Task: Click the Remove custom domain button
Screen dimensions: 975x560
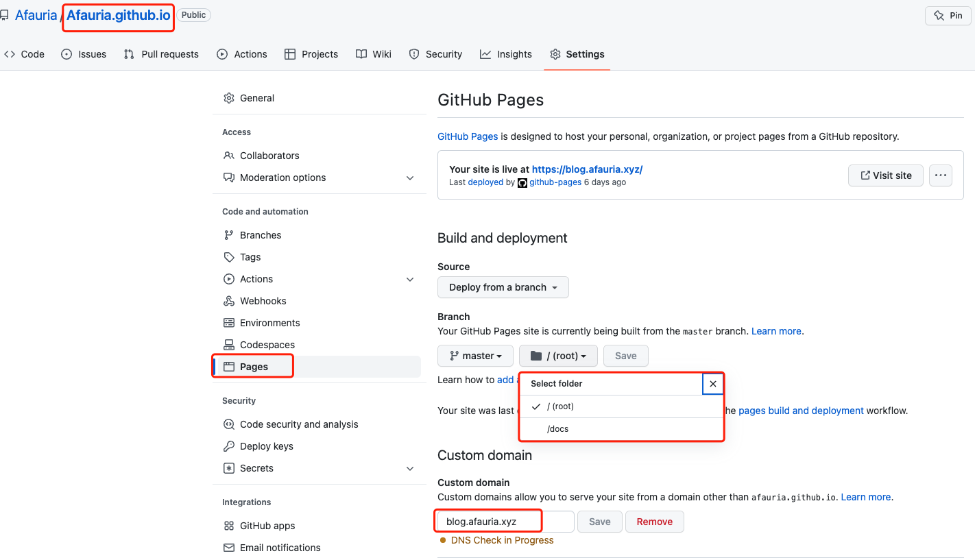Action: [655, 522]
